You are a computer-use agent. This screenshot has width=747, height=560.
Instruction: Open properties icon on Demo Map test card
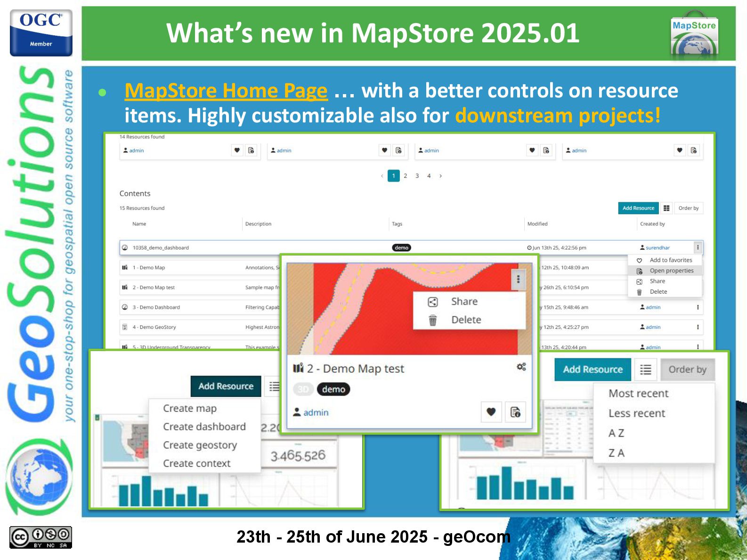tap(515, 412)
